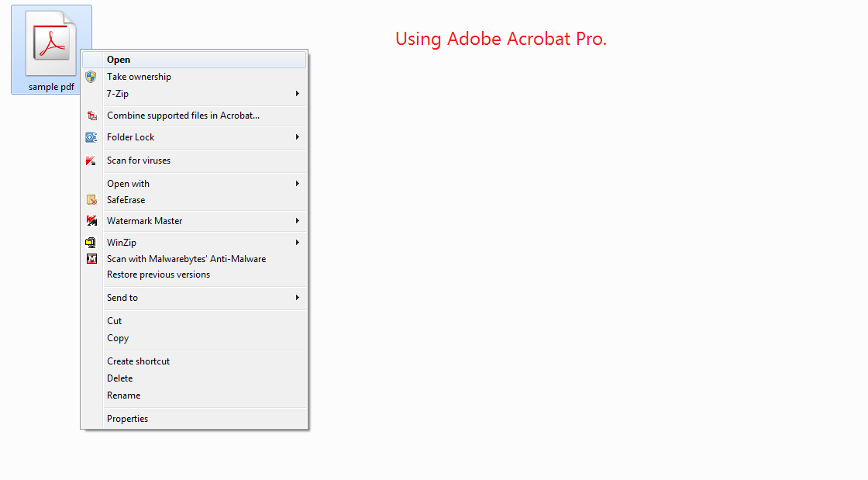Choose Restore previous versions
Viewport: 868px width, 480px height.
coord(157,275)
